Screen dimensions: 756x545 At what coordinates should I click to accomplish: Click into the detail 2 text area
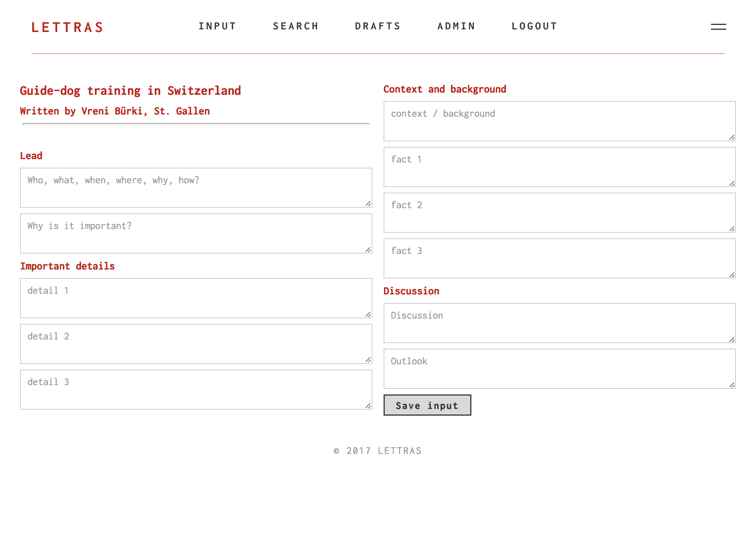(x=196, y=344)
